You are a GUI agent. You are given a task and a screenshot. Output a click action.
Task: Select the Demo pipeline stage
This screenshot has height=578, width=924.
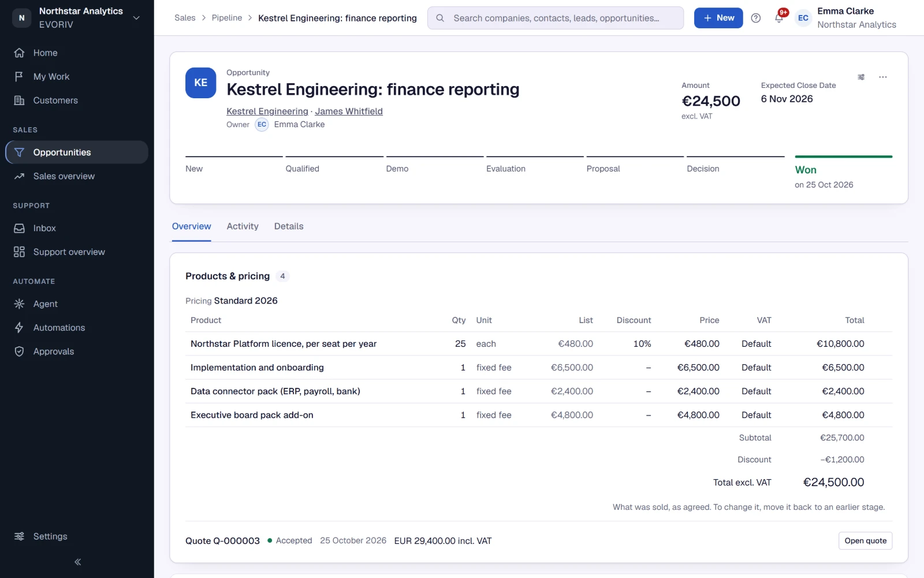pyautogui.click(x=435, y=165)
